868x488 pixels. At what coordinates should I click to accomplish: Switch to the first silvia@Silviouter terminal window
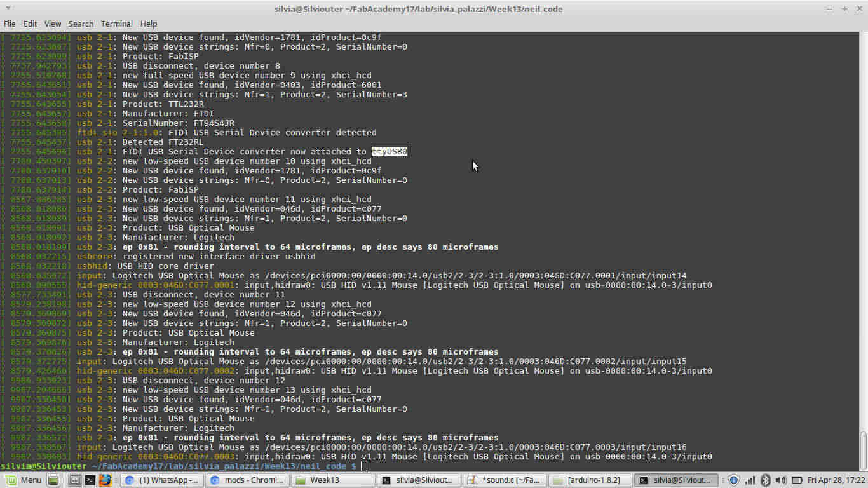click(x=418, y=480)
